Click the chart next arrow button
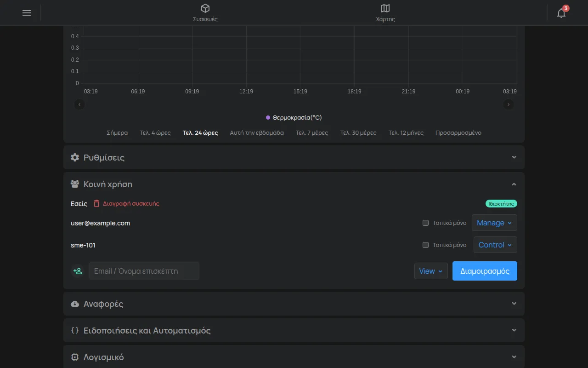Image resolution: width=588 pixels, height=368 pixels. [509, 104]
